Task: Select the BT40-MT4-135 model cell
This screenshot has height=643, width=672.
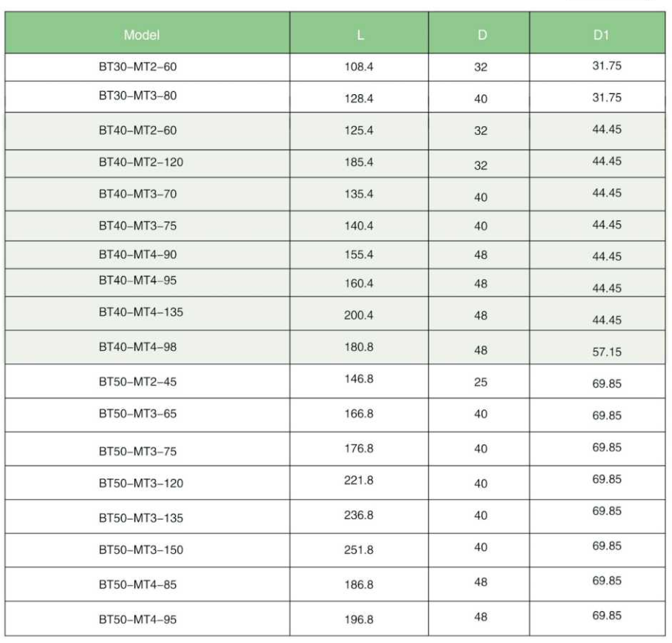Action: 141,312
